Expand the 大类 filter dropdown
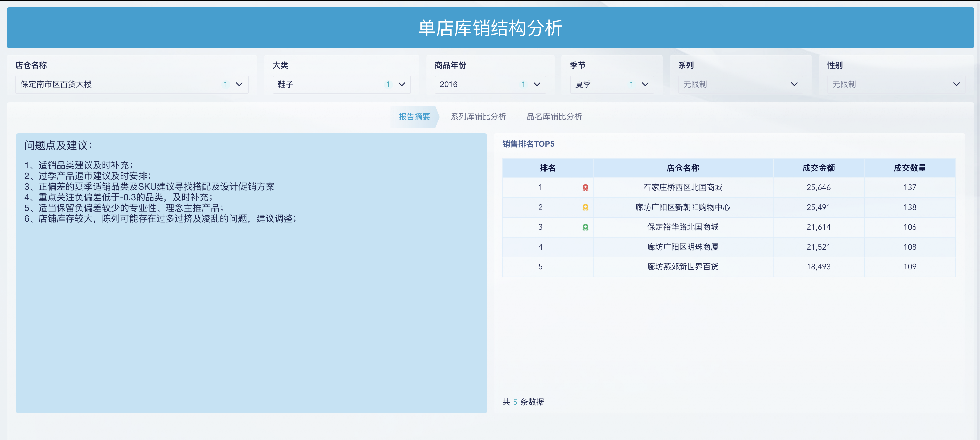This screenshot has height=440, width=980. point(402,84)
